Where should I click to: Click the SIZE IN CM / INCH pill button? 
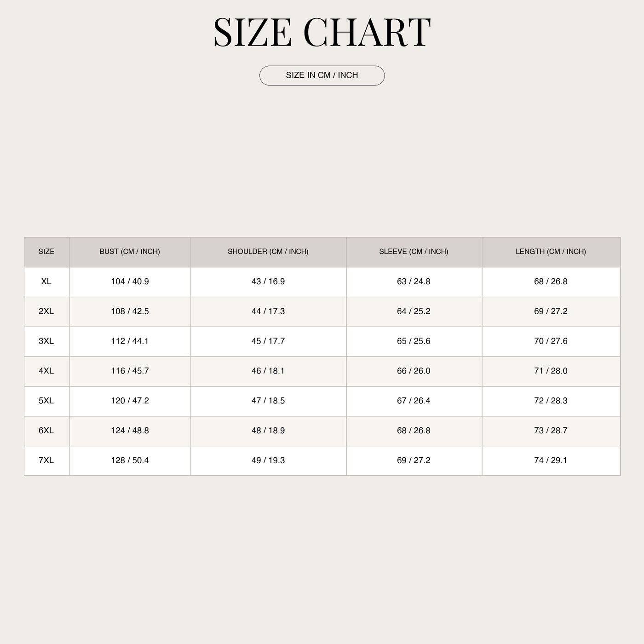click(x=322, y=75)
